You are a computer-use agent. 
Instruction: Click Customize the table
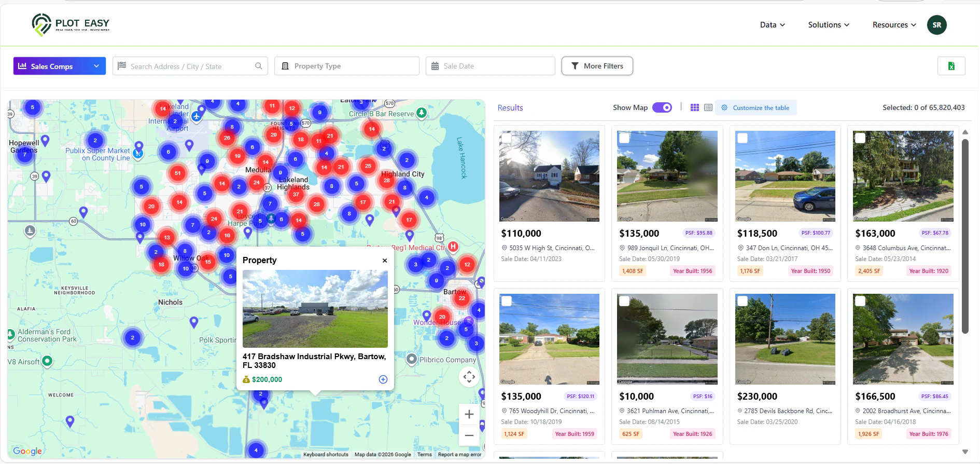[756, 108]
